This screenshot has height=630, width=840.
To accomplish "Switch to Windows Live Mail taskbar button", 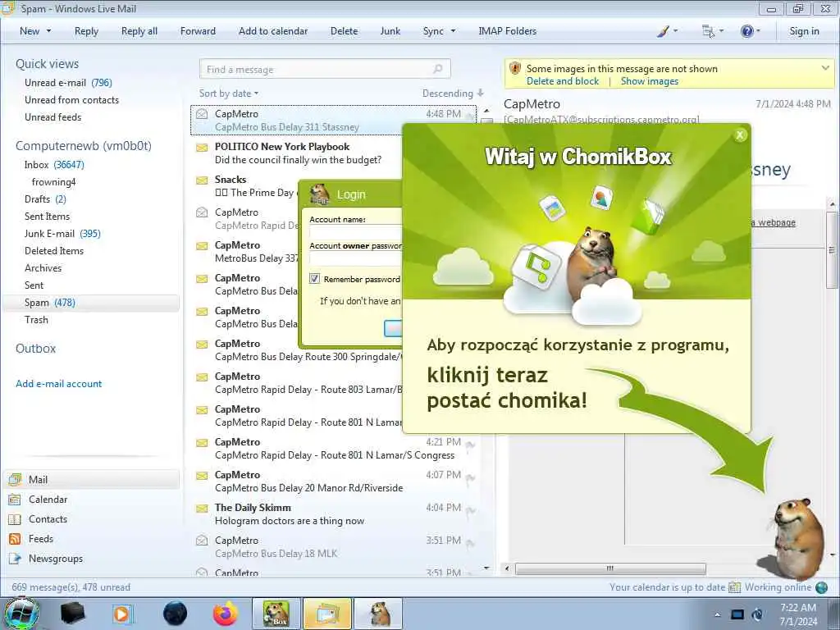I will 326,614.
